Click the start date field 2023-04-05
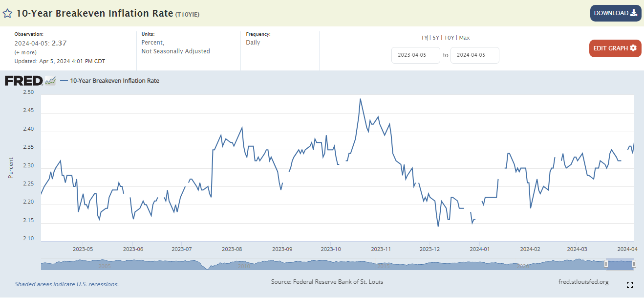The height and width of the screenshot is (298, 644). point(415,55)
